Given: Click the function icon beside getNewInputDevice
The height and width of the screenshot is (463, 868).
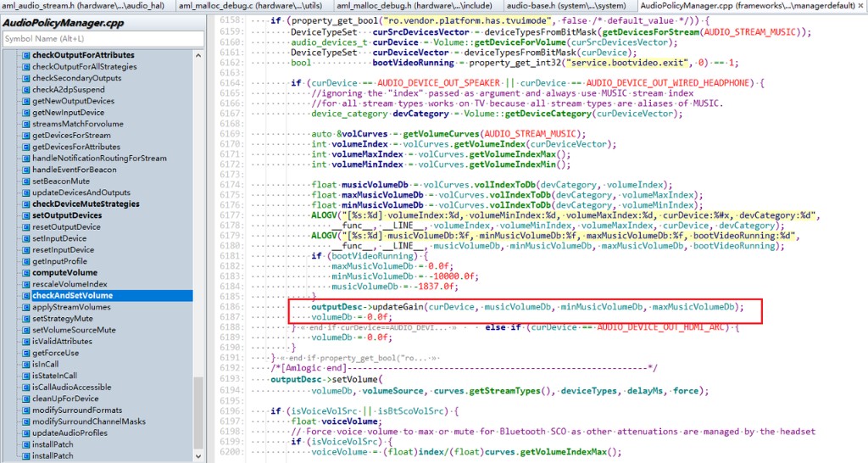Looking at the screenshot, I should (x=25, y=113).
